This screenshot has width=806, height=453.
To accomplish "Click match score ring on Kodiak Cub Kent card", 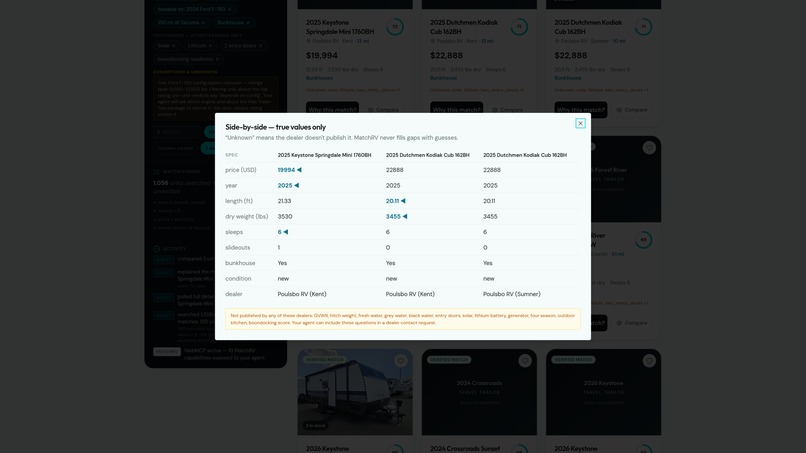I will (x=519, y=27).
